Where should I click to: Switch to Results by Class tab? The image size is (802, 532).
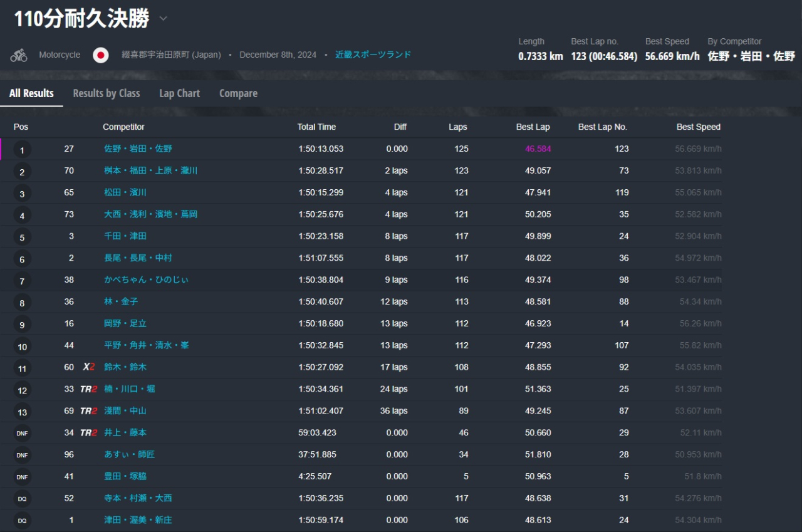pos(107,93)
